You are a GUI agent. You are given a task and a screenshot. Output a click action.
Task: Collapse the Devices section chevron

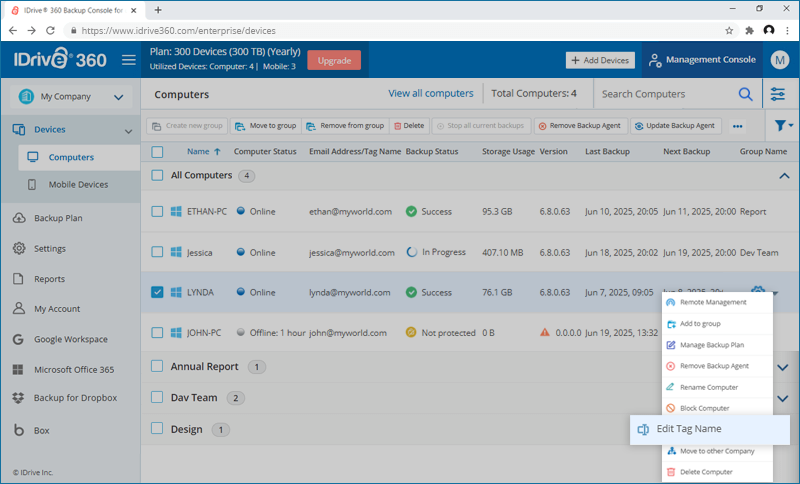128,131
